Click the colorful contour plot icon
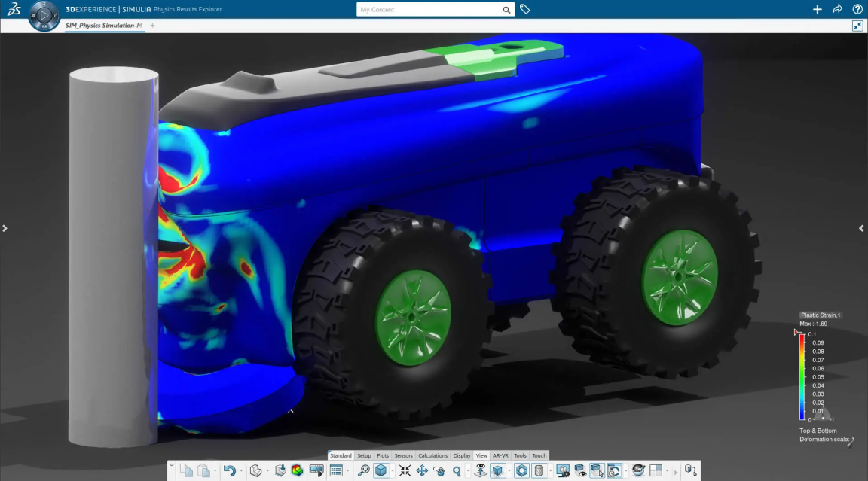The width and height of the screenshot is (868, 481). coord(297,471)
